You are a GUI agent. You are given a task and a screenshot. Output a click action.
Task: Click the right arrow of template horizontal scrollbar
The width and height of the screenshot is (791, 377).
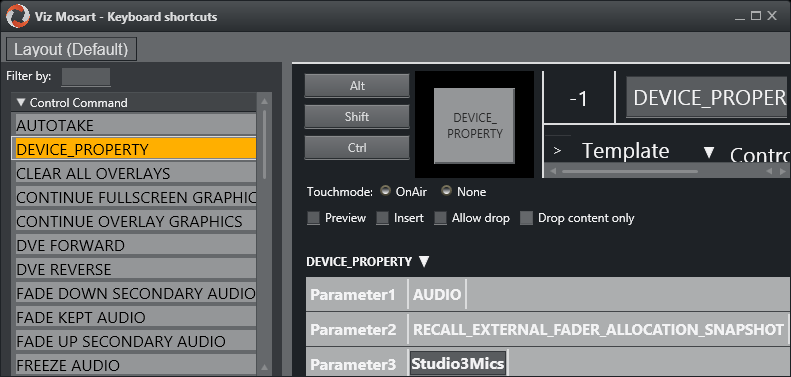(x=782, y=172)
